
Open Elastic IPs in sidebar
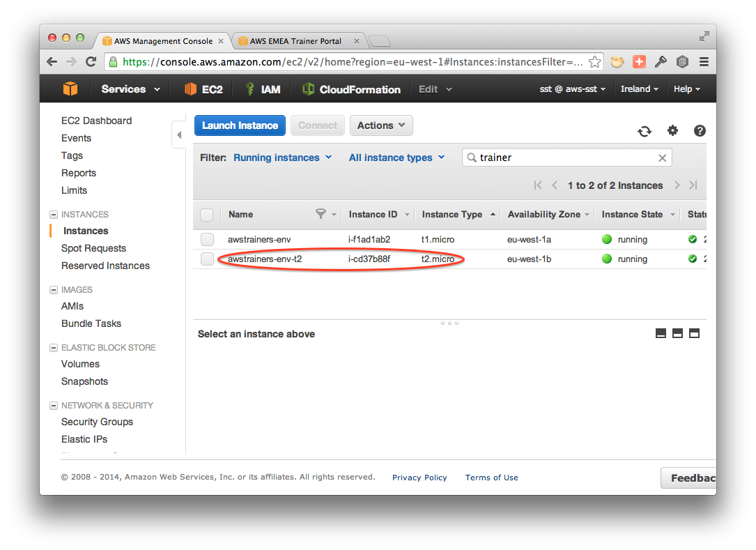[84, 440]
